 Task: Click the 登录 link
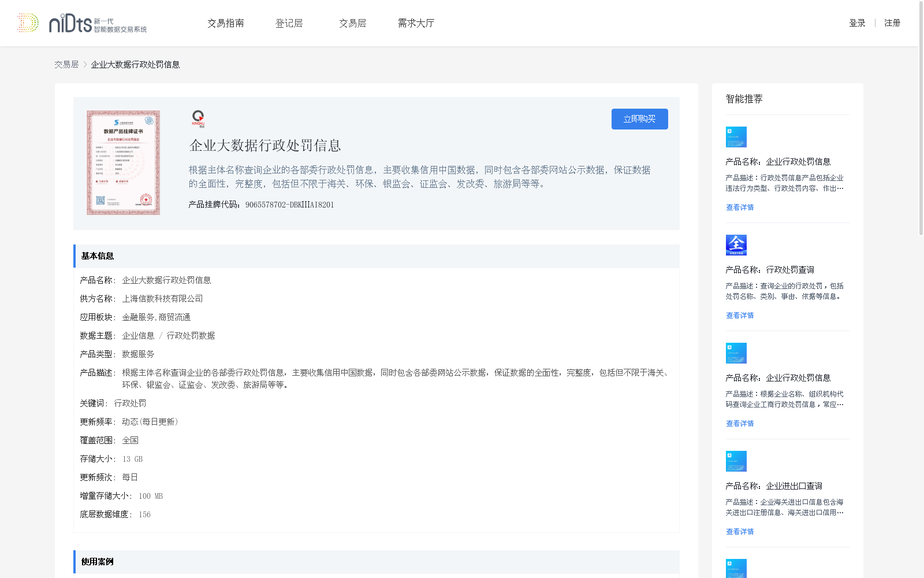857,23
